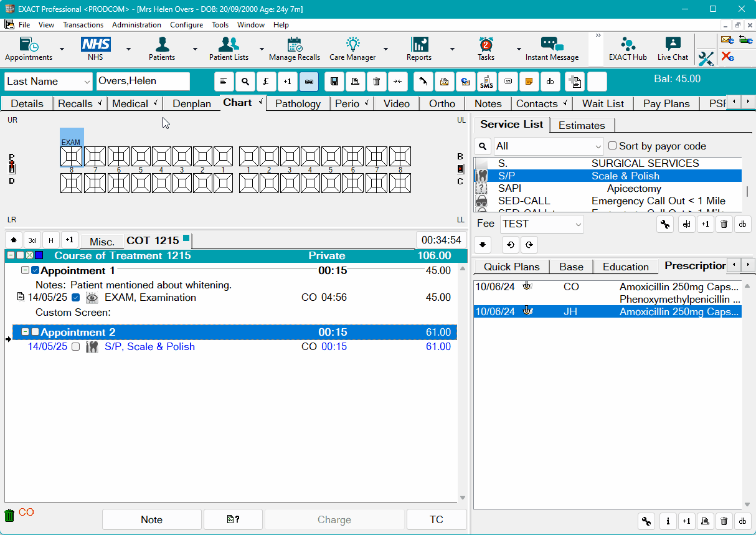Image resolution: width=756 pixels, height=535 pixels.
Task: Toggle the Appointment 1 checkbox
Action: [x=35, y=270]
